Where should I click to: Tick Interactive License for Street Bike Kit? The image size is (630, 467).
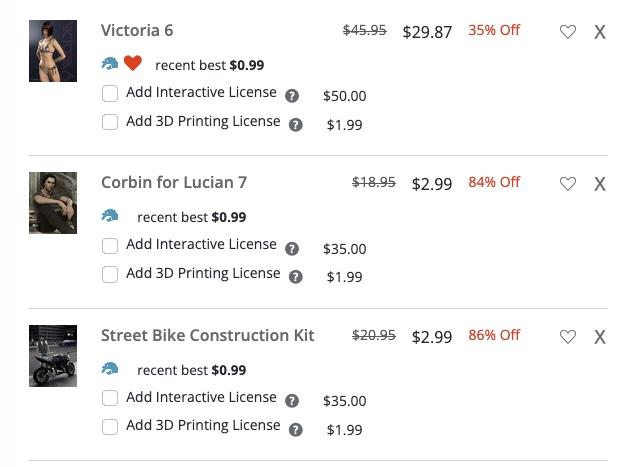(110, 399)
